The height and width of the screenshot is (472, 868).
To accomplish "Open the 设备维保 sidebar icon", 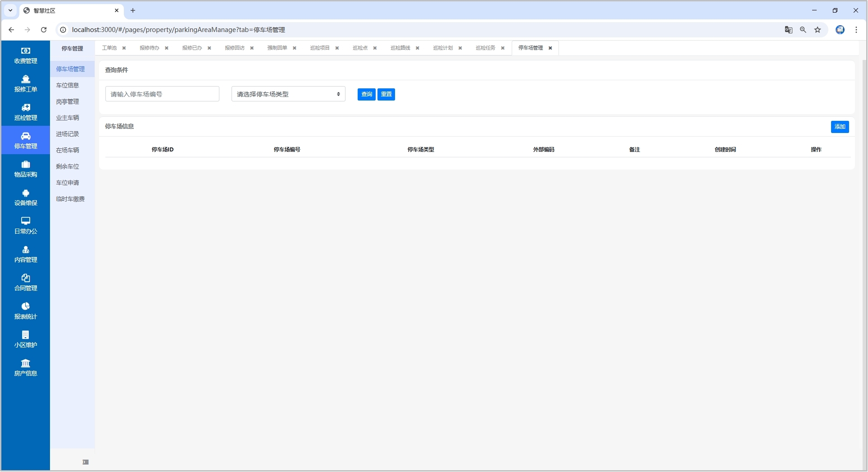I will [26, 193].
